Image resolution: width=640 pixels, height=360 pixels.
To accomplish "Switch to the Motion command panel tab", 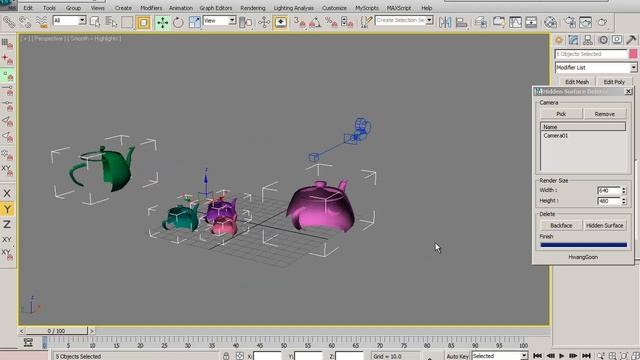I will coord(603,40).
